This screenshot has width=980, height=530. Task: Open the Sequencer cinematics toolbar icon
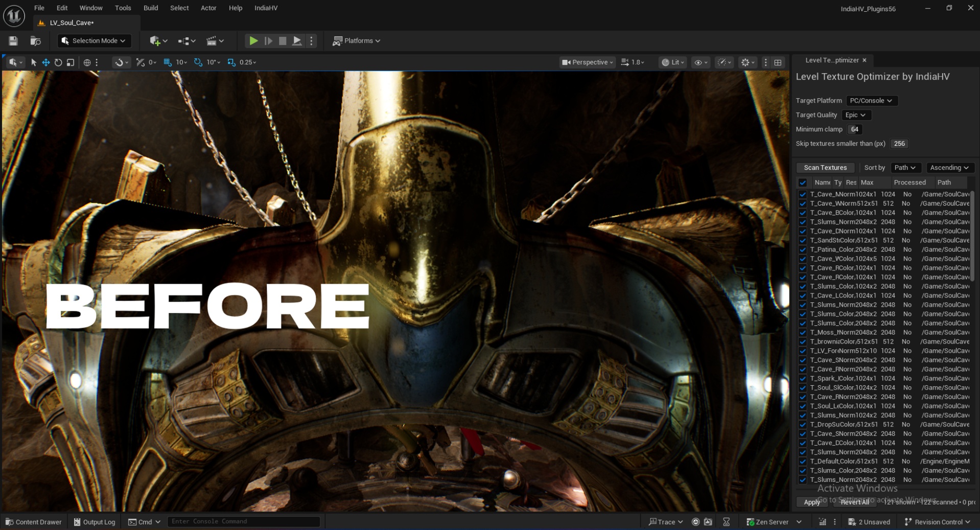[215, 41]
